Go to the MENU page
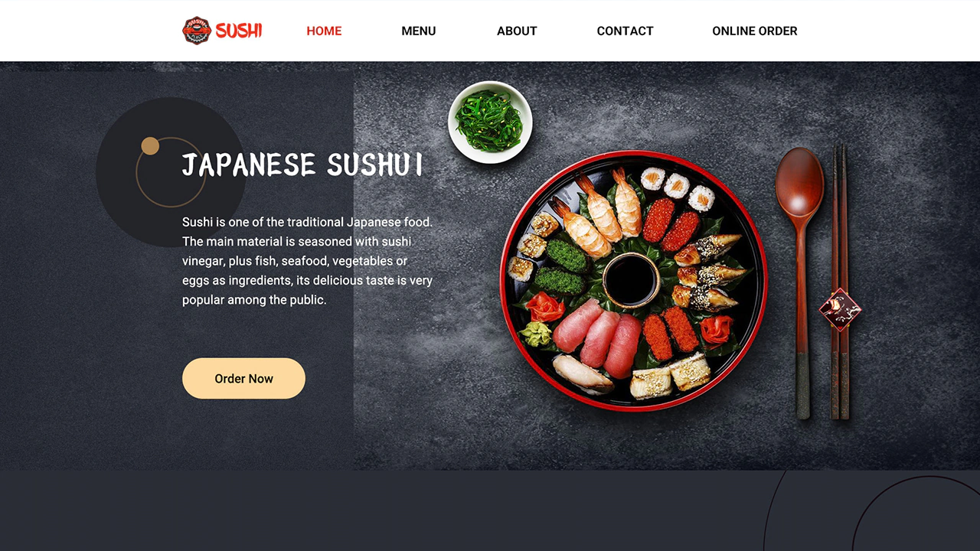980x551 pixels. coord(419,31)
